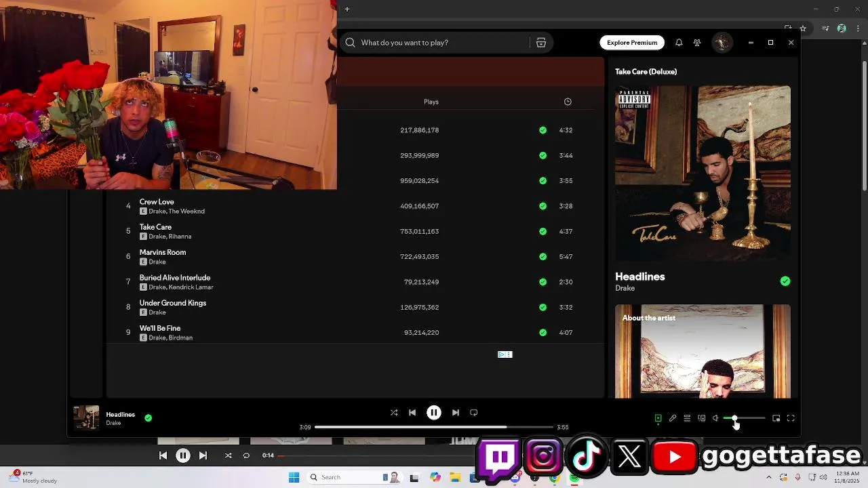The image size is (868, 488).
Task: Select the Take Care track title
Action: (x=155, y=227)
